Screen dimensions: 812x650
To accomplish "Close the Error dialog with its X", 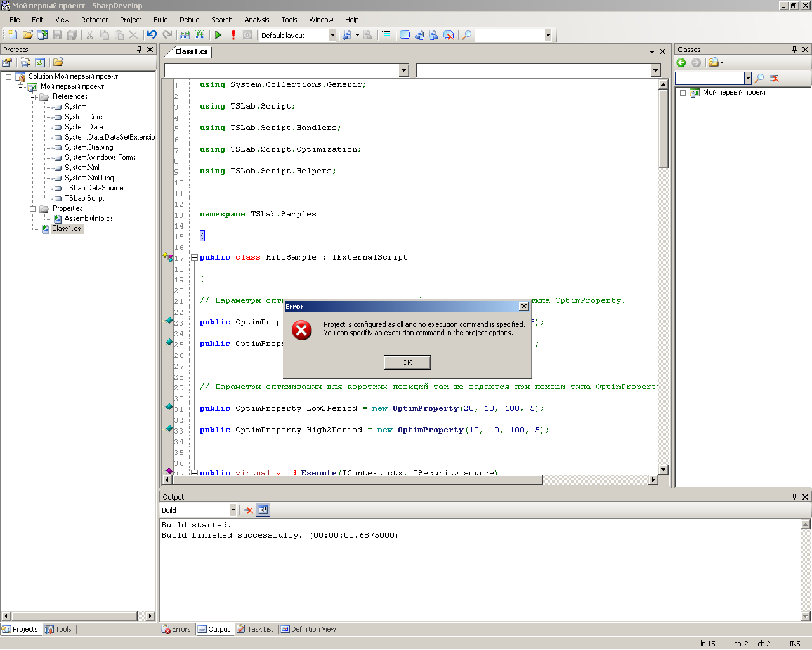I will point(523,307).
